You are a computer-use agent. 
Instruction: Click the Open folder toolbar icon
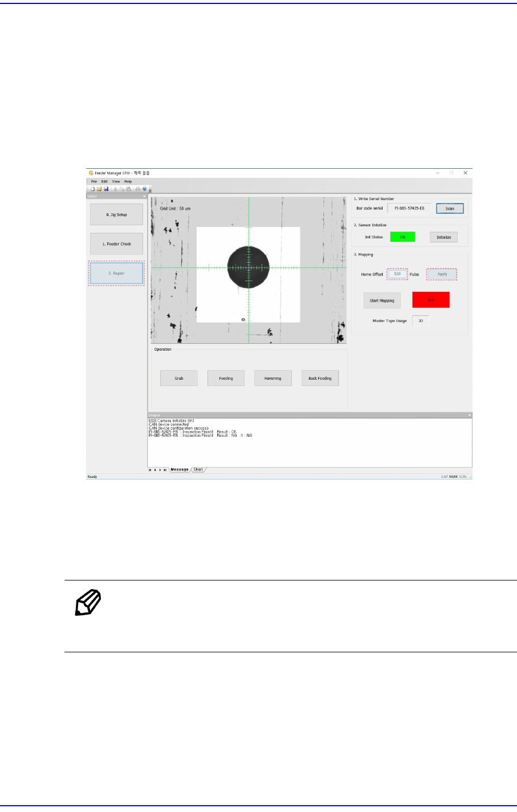click(x=99, y=189)
